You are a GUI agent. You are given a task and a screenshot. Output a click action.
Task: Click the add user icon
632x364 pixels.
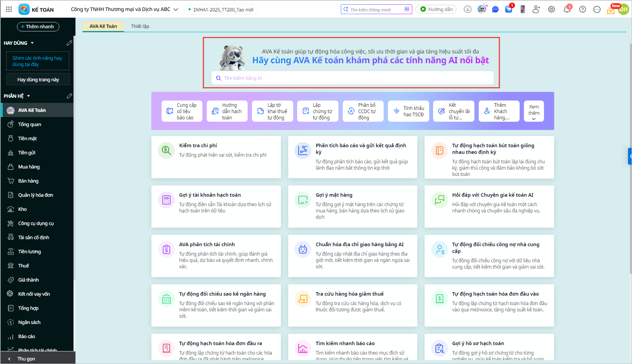click(536, 9)
